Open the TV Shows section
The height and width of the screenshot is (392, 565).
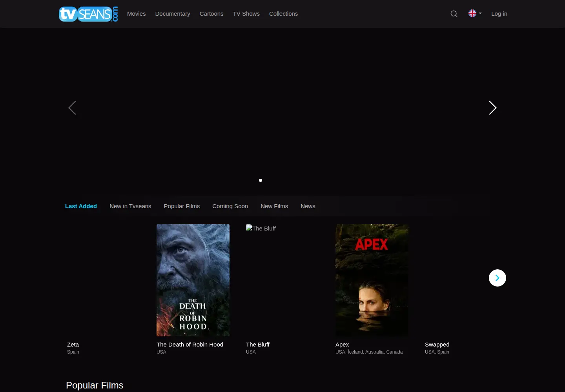(246, 14)
